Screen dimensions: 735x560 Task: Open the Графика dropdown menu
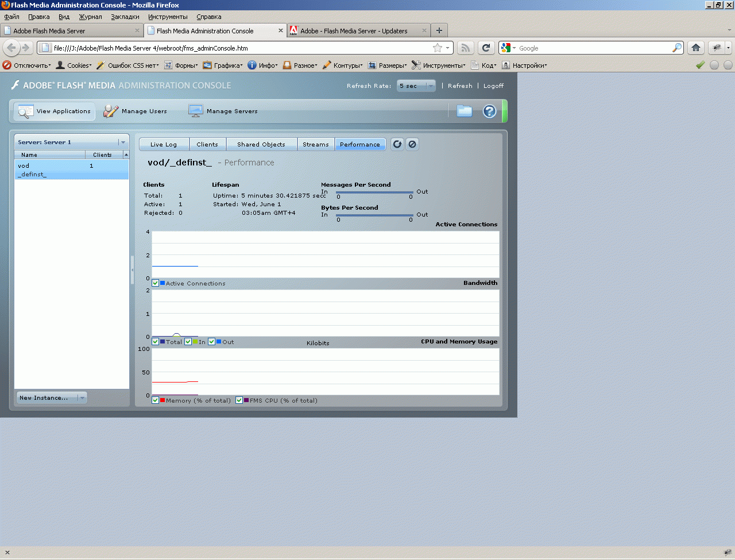pyautogui.click(x=223, y=65)
